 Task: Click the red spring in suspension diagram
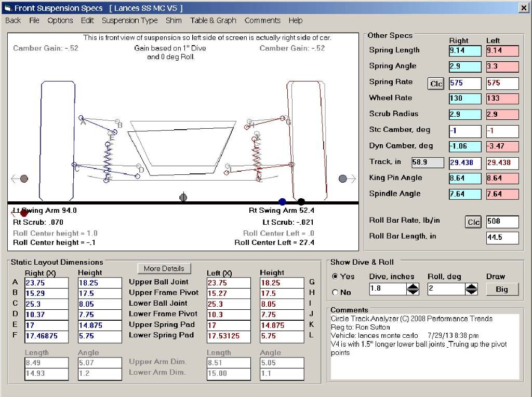coord(258,159)
